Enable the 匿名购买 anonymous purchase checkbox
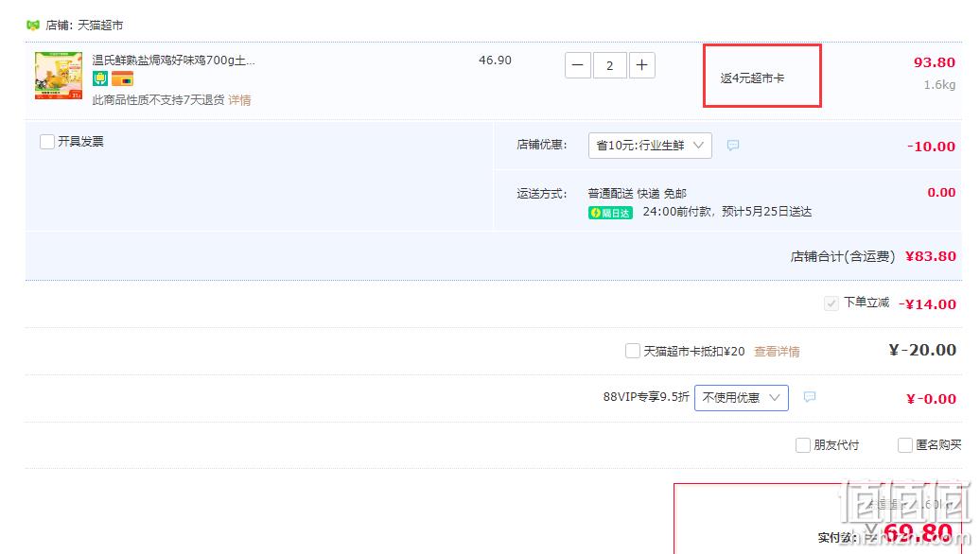This screenshot has width=980, height=554. [x=905, y=445]
